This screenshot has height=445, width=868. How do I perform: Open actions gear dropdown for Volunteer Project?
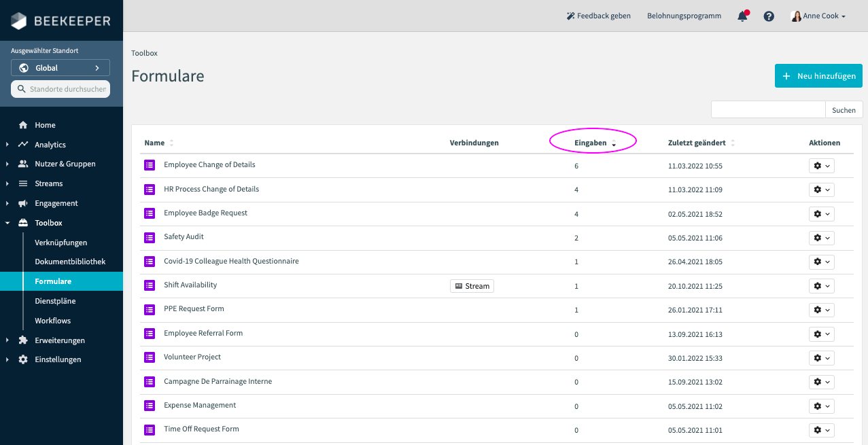[821, 358]
